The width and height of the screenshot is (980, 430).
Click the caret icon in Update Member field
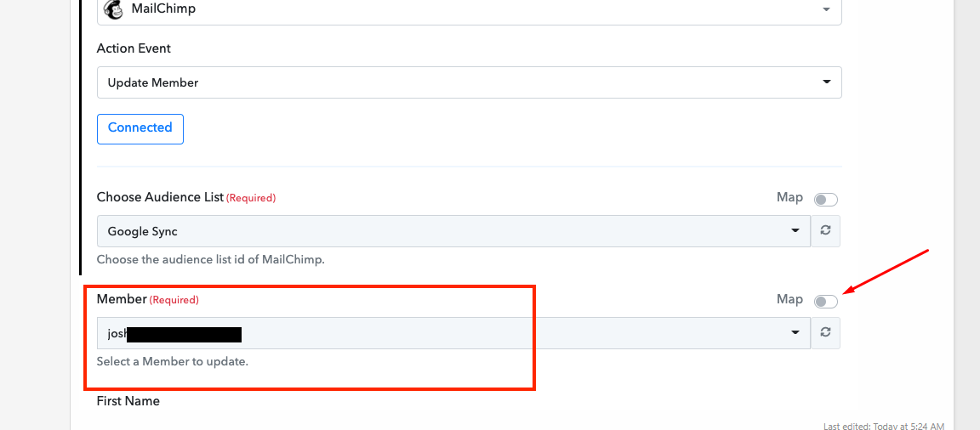pyautogui.click(x=826, y=82)
